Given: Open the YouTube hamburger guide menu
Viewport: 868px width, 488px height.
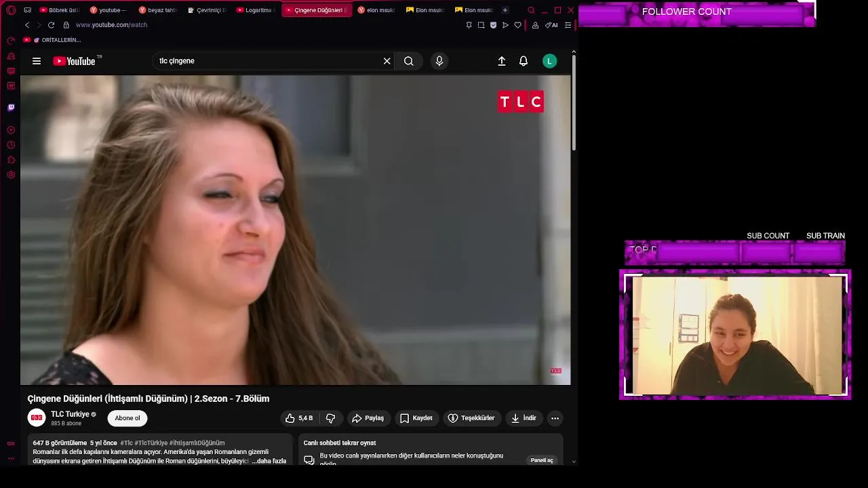Looking at the screenshot, I should [37, 61].
